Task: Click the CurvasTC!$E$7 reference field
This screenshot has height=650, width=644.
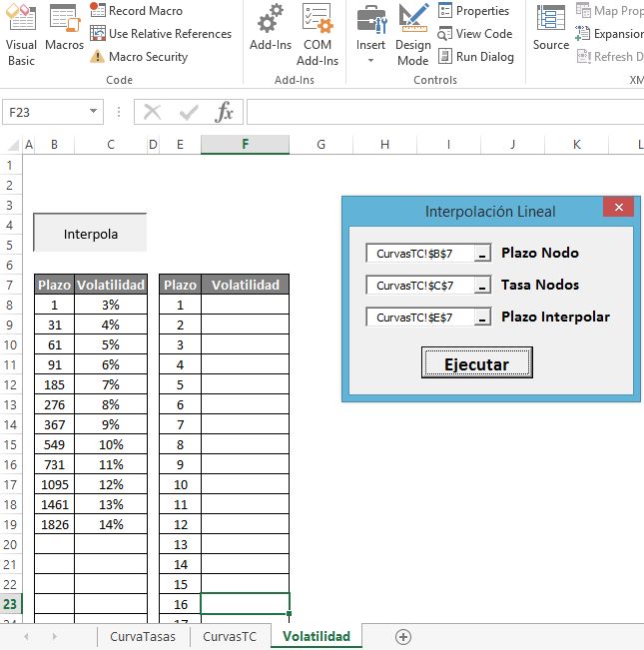Action: (420, 318)
